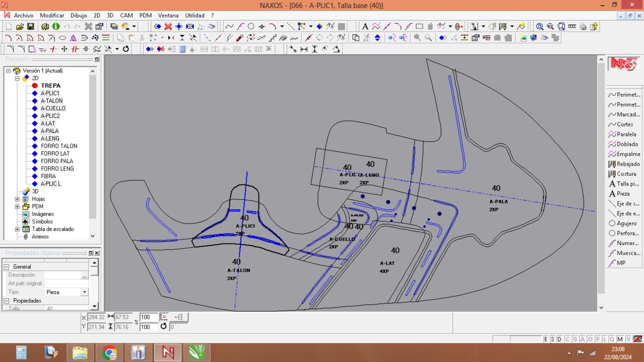The height and width of the screenshot is (362, 644).
Task: Click the rotate arrow icon in third toolbar row
Action: [x=126, y=49]
